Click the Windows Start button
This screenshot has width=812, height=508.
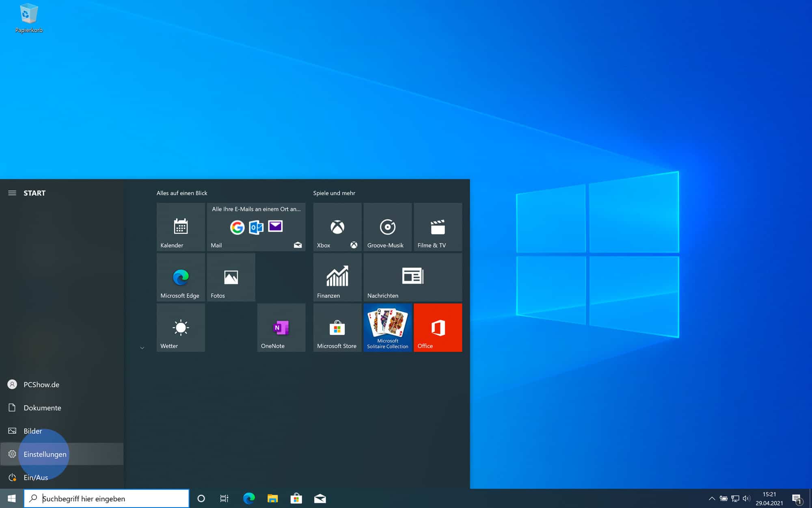coord(12,498)
